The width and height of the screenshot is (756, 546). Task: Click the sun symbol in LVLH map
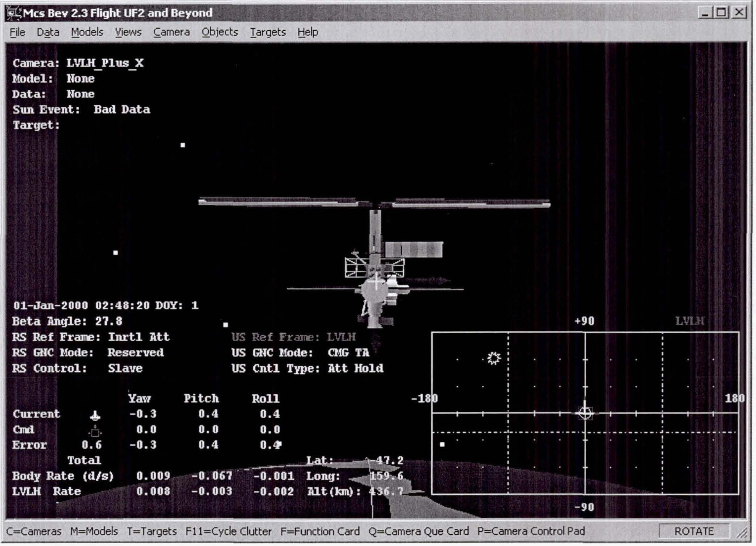click(x=494, y=358)
